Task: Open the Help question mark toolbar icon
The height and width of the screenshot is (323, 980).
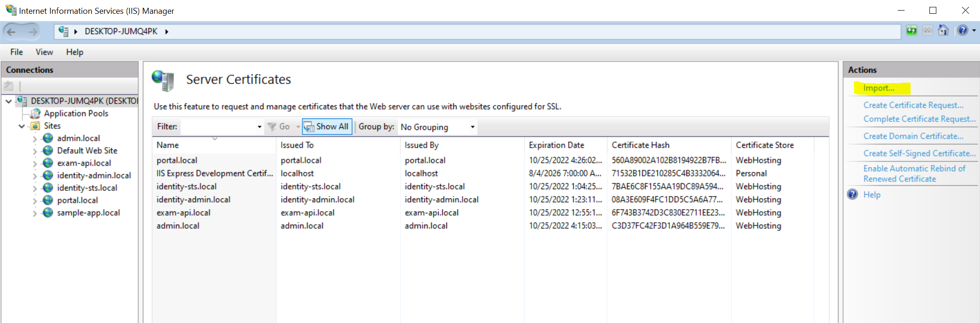Action: pos(963,31)
